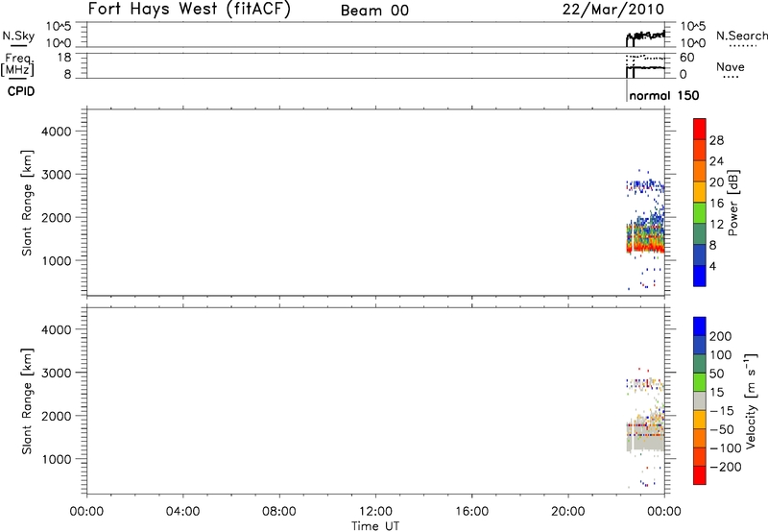Click the 20:00 time tick label
This screenshot has width=768, height=532.
click(567, 512)
